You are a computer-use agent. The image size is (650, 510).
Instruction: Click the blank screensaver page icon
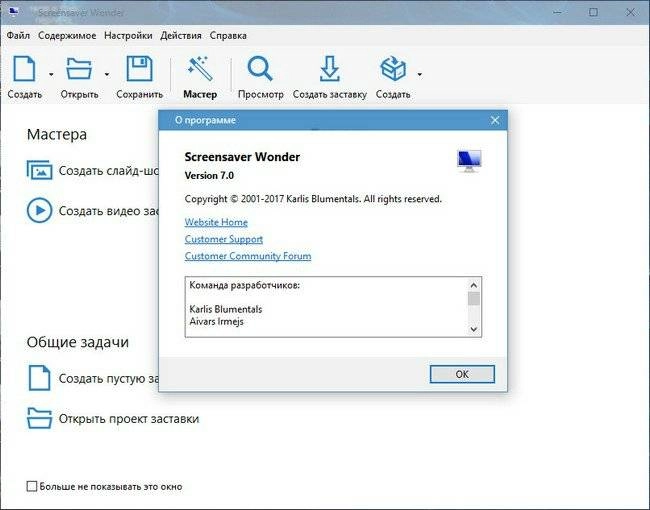39,378
